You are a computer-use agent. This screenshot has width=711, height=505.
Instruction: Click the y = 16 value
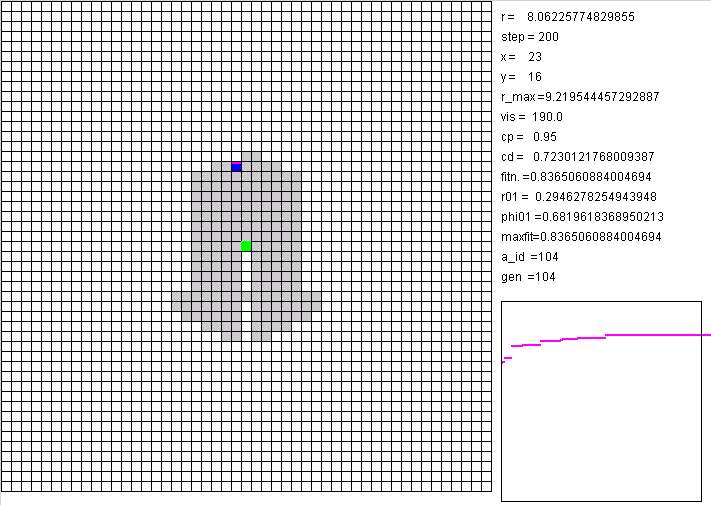pyautogui.click(x=521, y=77)
